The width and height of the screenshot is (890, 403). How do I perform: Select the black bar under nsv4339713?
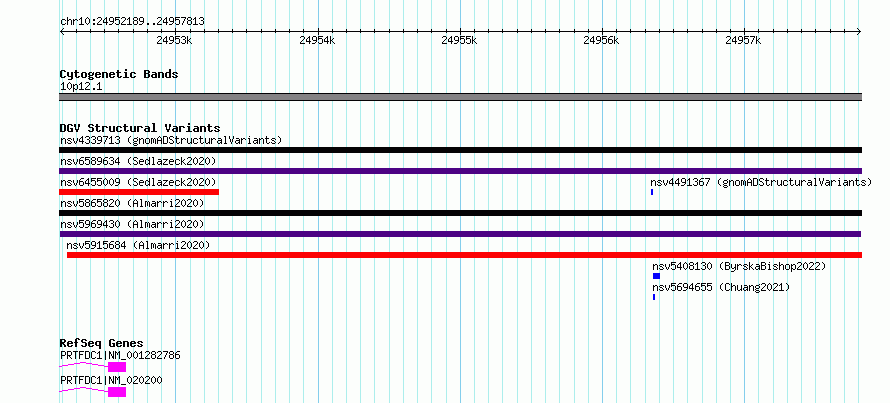coord(460,150)
